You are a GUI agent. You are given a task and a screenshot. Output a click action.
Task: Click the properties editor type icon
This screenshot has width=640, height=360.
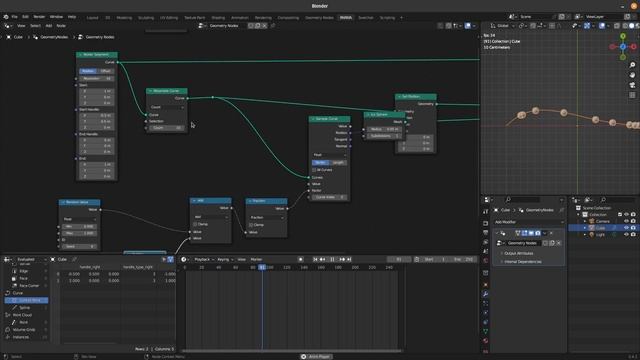[487, 200]
